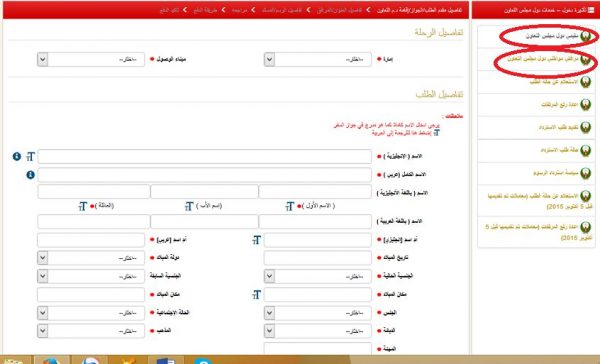600x364 pixels.
Task: Click info icon beside full English name field
Action: coord(16,156)
